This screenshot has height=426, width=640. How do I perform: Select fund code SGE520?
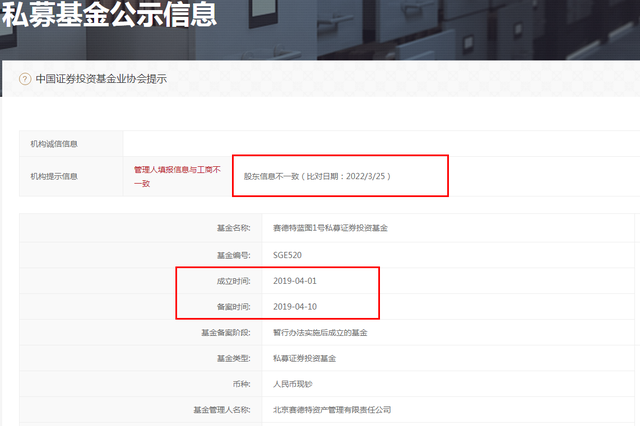(x=287, y=255)
